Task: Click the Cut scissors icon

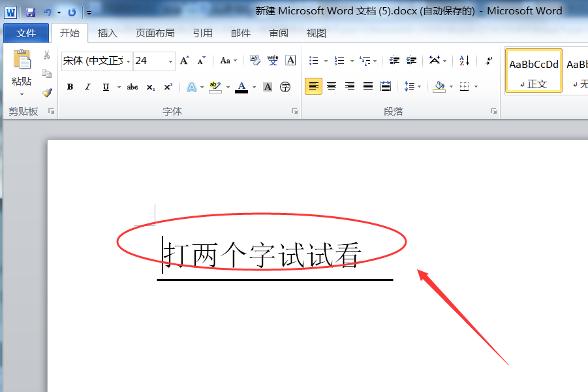Action: click(46, 56)
